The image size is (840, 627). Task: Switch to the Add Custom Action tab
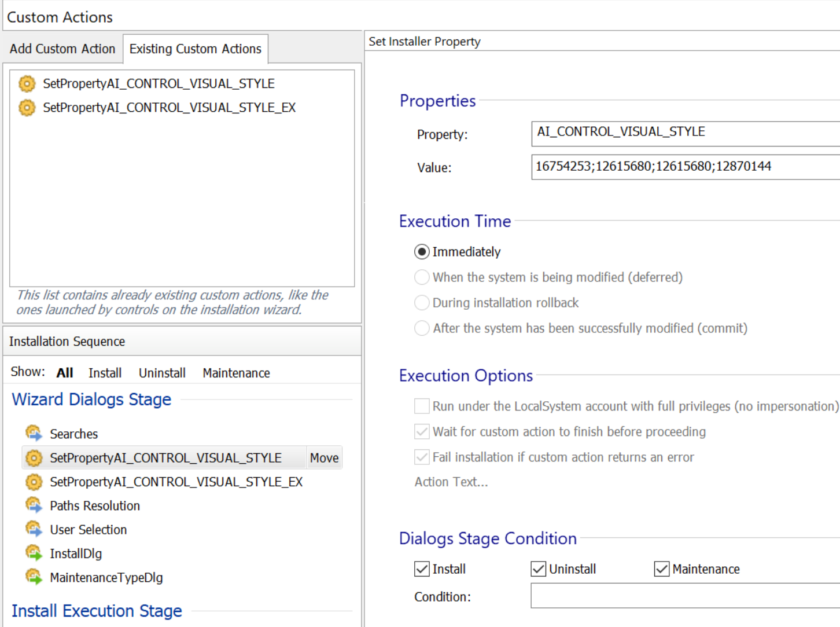(x=62, y=49)
